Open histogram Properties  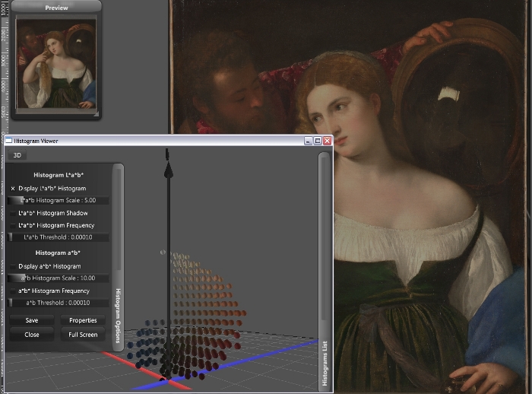83,320
